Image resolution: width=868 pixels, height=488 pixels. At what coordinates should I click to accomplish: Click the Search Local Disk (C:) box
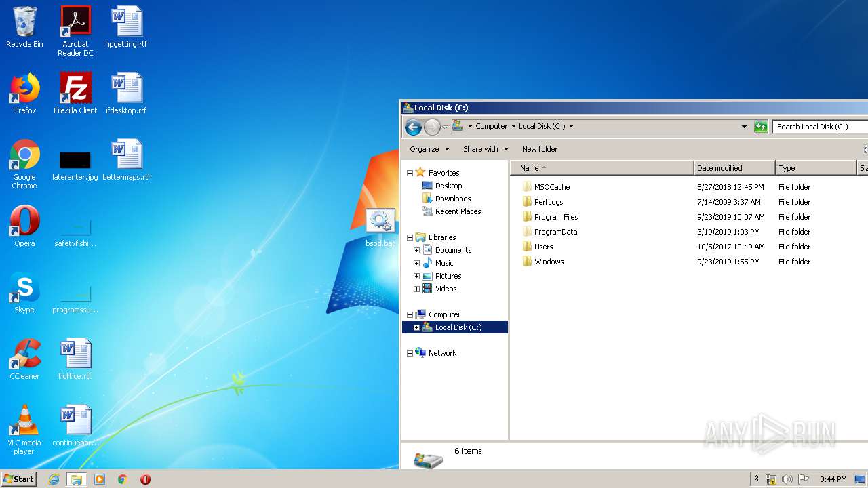(x=820, y=127)
